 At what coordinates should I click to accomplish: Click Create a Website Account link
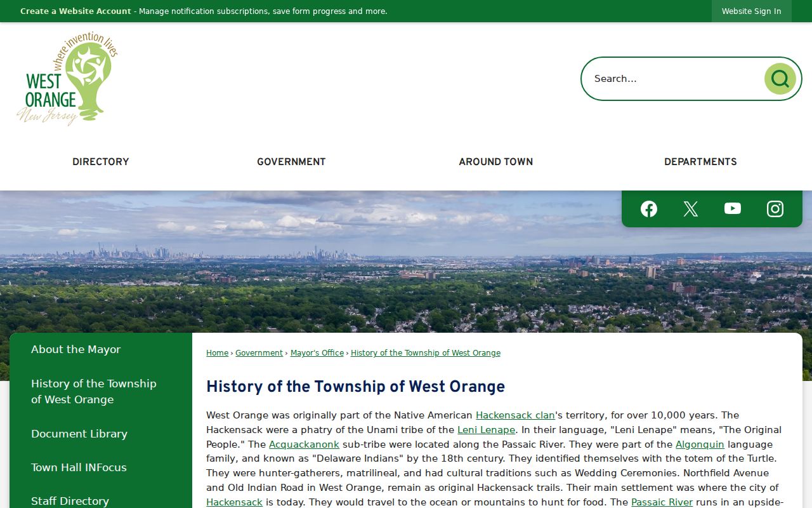(75, 11)
